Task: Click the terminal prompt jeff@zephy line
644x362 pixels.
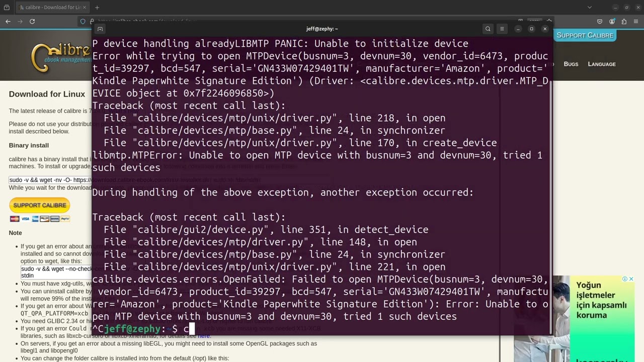Action: point(143,329)
